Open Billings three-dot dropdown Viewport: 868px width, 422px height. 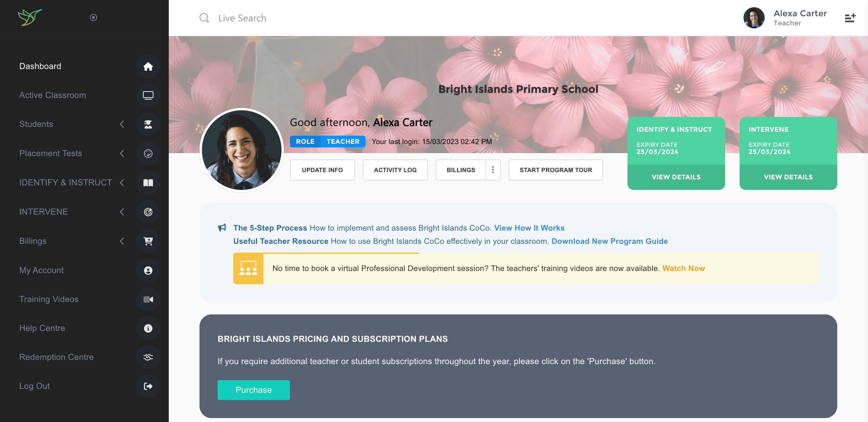pos(493,170)
